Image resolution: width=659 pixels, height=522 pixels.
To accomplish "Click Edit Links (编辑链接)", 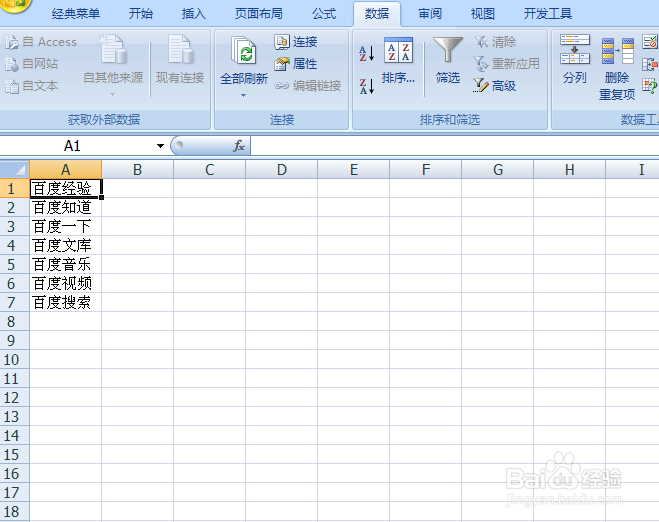I will tap(308, 86).
